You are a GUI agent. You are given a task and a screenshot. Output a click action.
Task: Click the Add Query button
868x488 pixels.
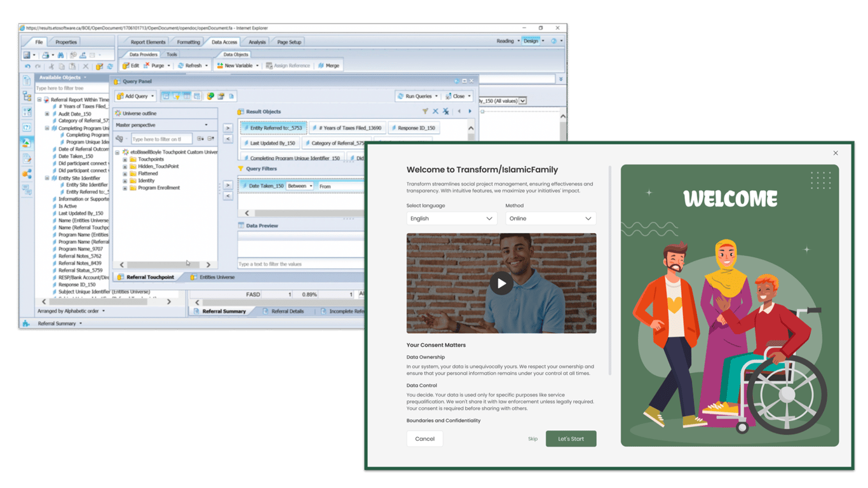coord(135,96)
